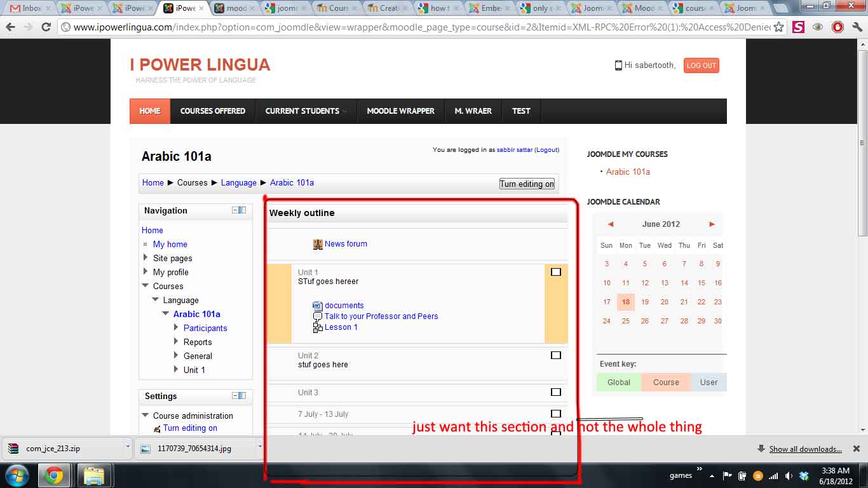Expand the Participants tree node
The width and height of the screenshot is (868, 488).
pos(177,328)
